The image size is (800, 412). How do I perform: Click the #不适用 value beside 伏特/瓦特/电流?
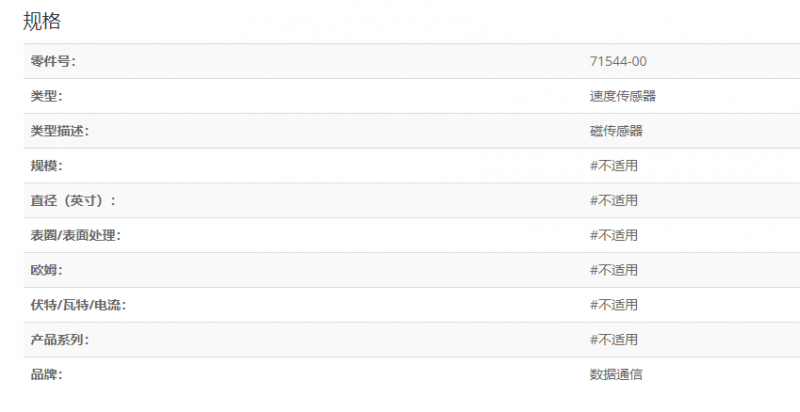pos(614,305)
